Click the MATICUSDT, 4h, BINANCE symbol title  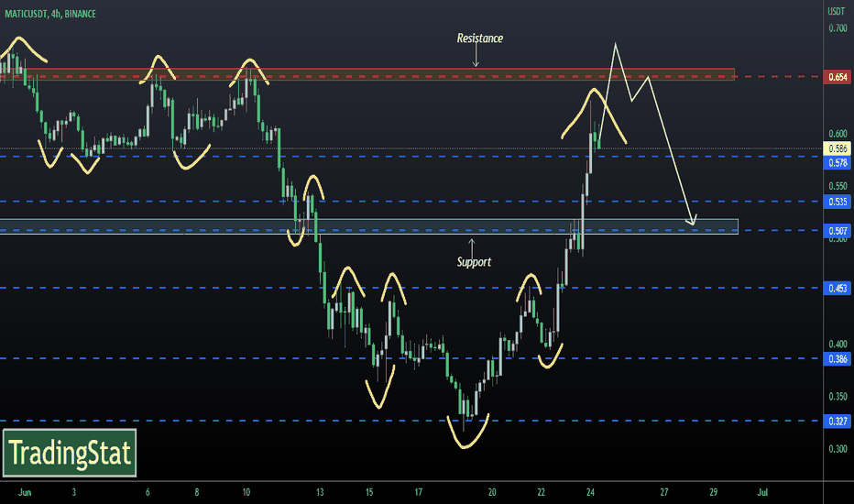point(50,14)
